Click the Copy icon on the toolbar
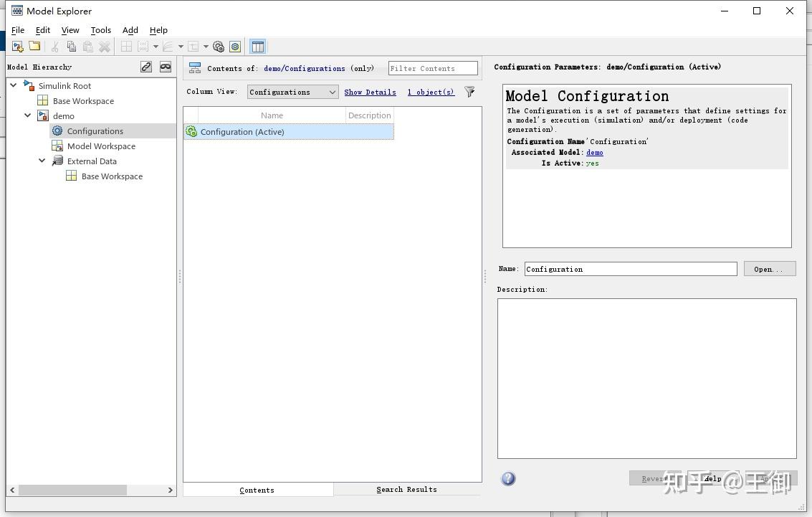The height and width of the screenshot is (517, 812). (71, 46)
